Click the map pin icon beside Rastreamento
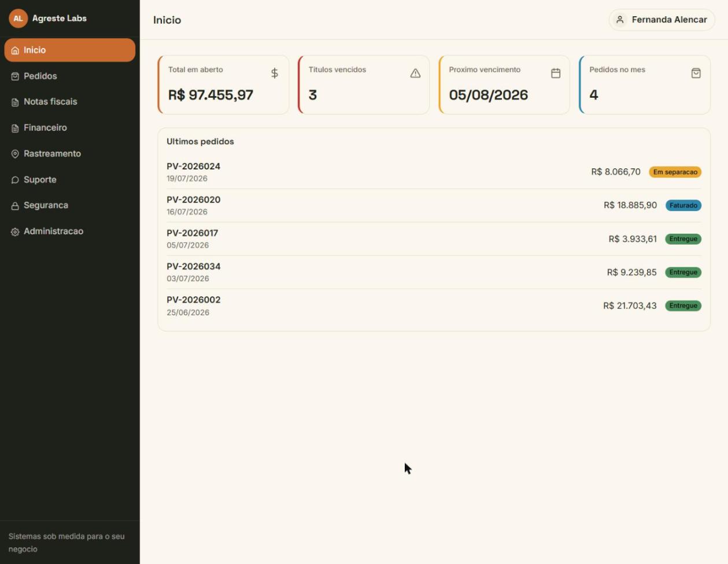The height and width of the screenshot is (564, 728). click(x=15, y=154)
